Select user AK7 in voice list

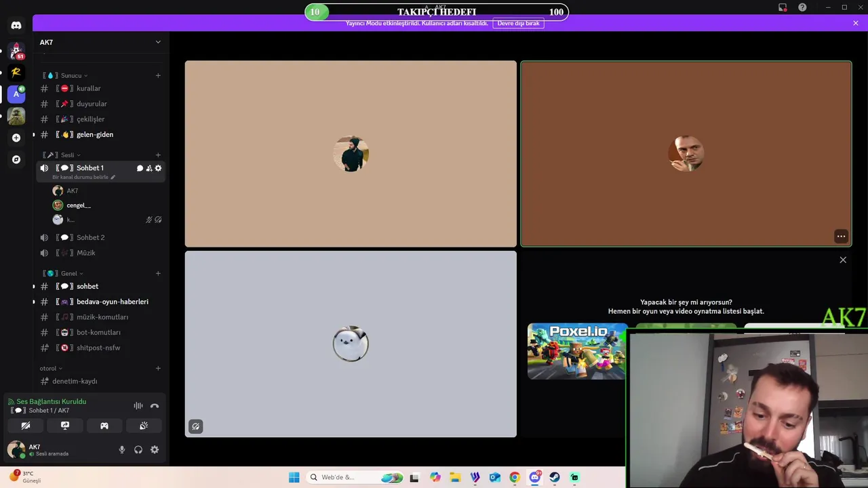(x=107, y=190)
